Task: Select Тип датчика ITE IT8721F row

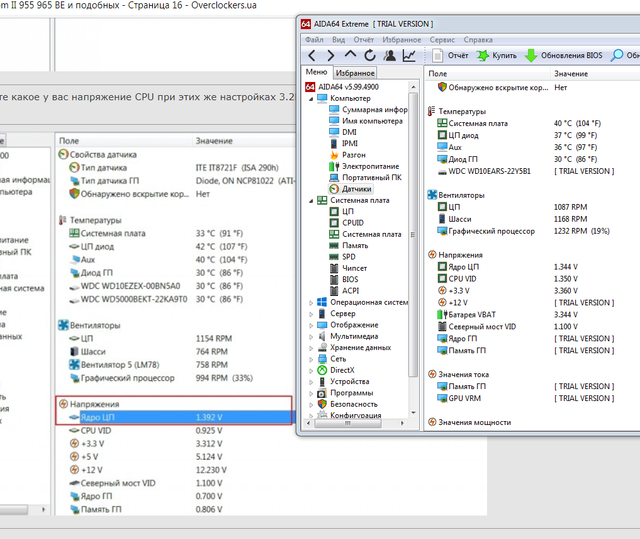Action: [175, 168]
